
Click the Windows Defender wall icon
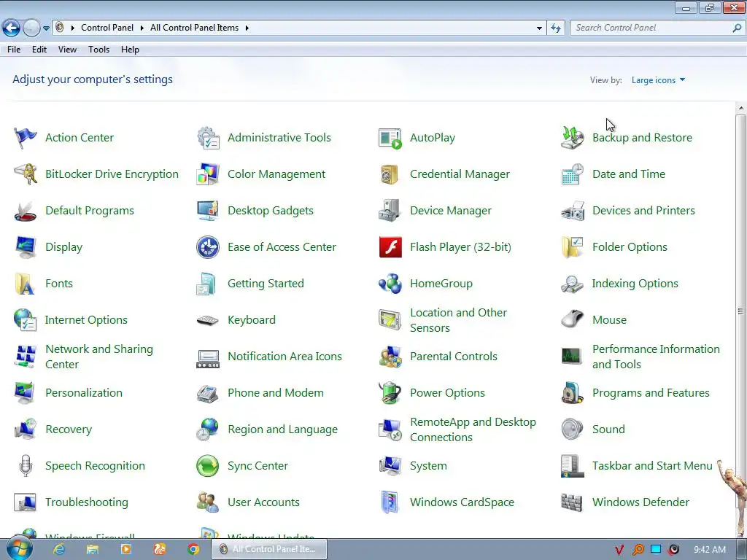[572, 502]
